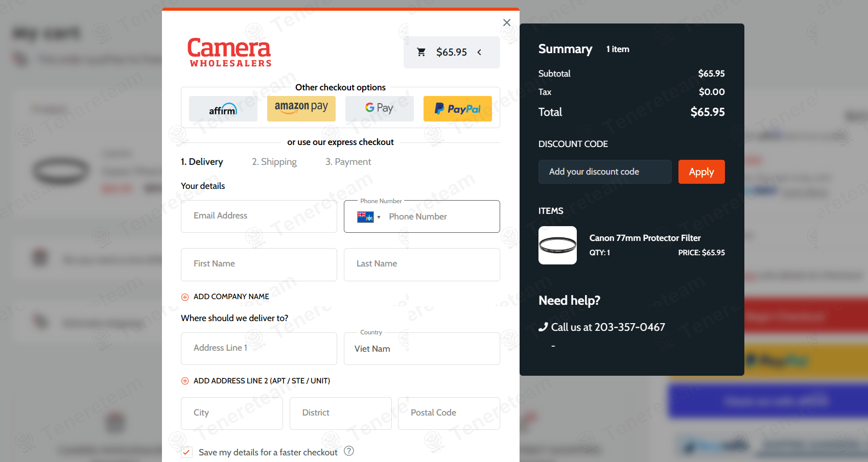Image resolution: width=868 pixels, height=462 pixels.
Task: Select Google Pay checkout option
Action: [379, 109]
